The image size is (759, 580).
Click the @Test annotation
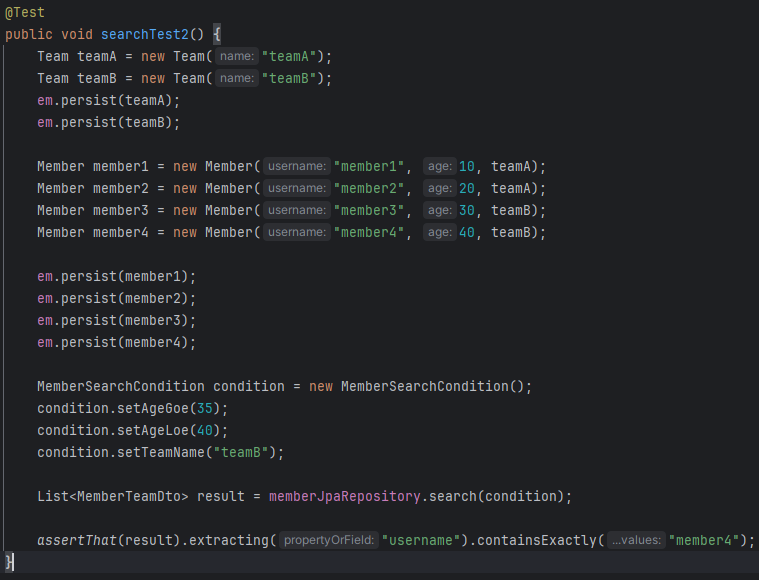coord(25,13)
